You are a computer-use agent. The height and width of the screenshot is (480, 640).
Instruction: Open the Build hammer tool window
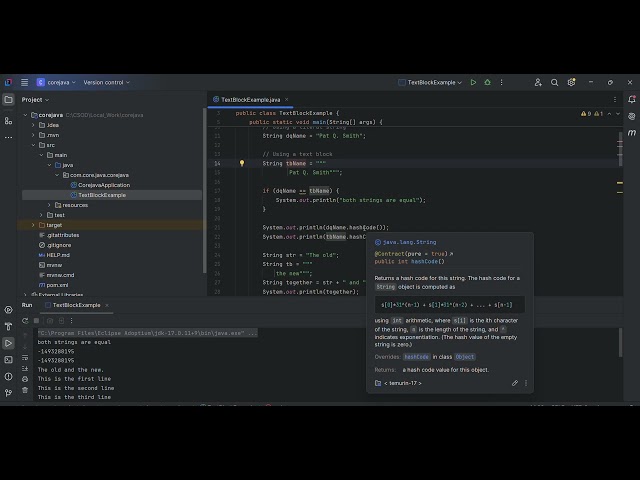point(8,327)
